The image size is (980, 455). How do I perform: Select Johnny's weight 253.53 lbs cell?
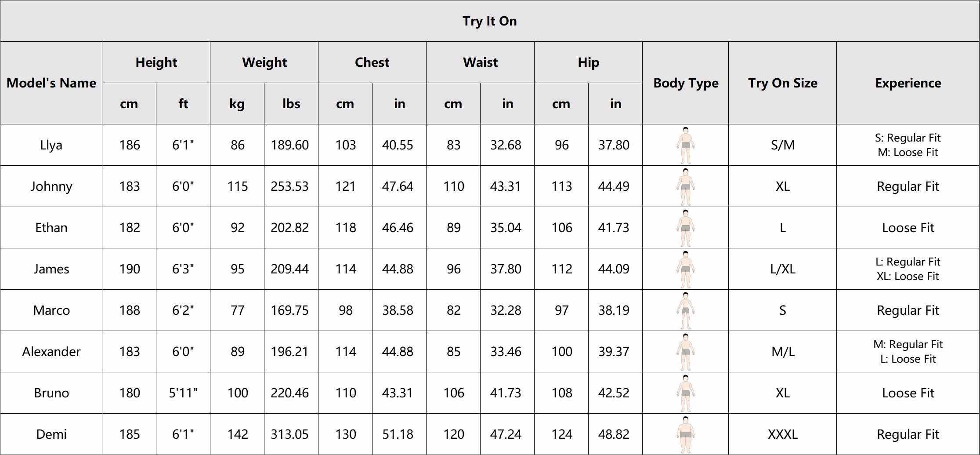point(290,186)
